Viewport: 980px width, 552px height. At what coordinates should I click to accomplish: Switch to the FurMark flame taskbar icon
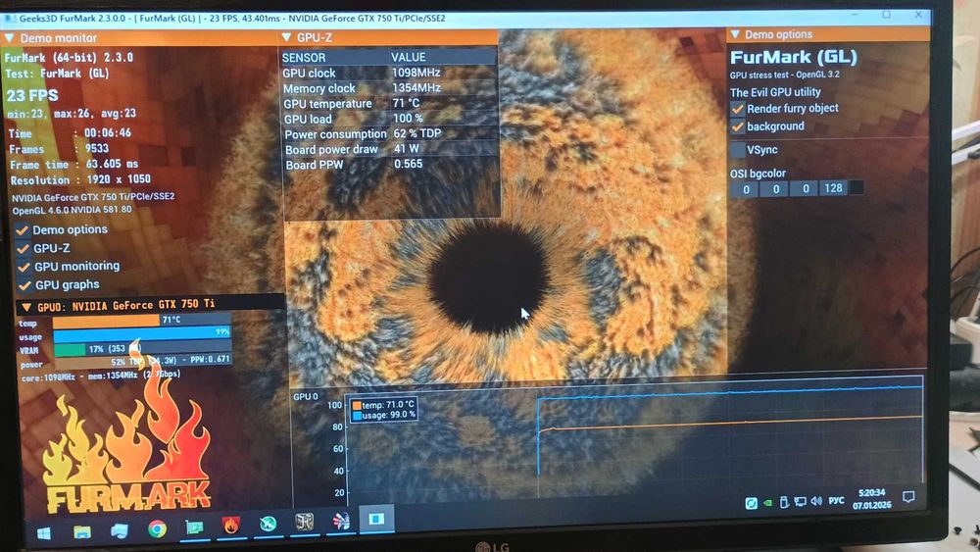pos(231,526)
